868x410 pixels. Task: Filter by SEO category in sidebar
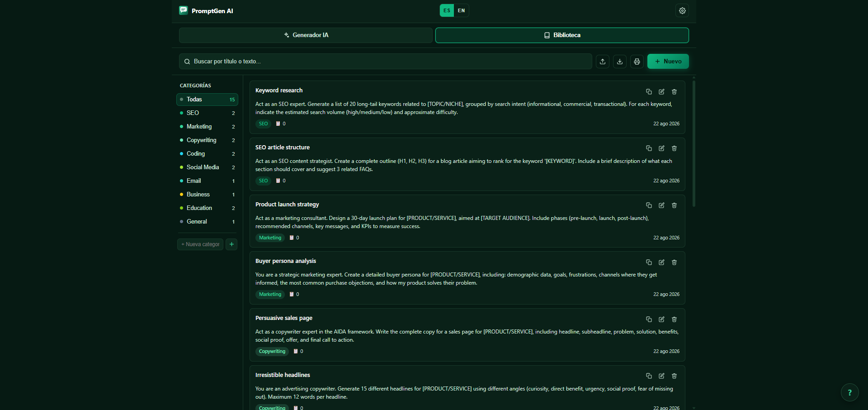(207, 113)
